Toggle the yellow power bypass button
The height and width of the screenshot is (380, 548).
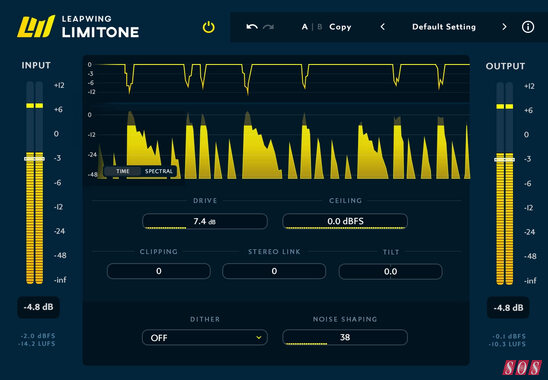[x=209, y=27]
